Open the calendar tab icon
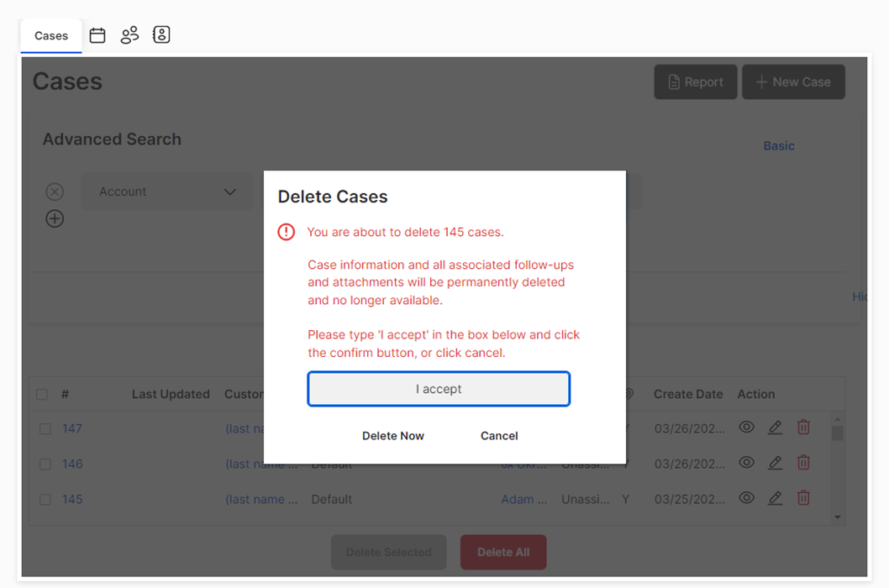889x588 pixels. [x=97, y=35]
